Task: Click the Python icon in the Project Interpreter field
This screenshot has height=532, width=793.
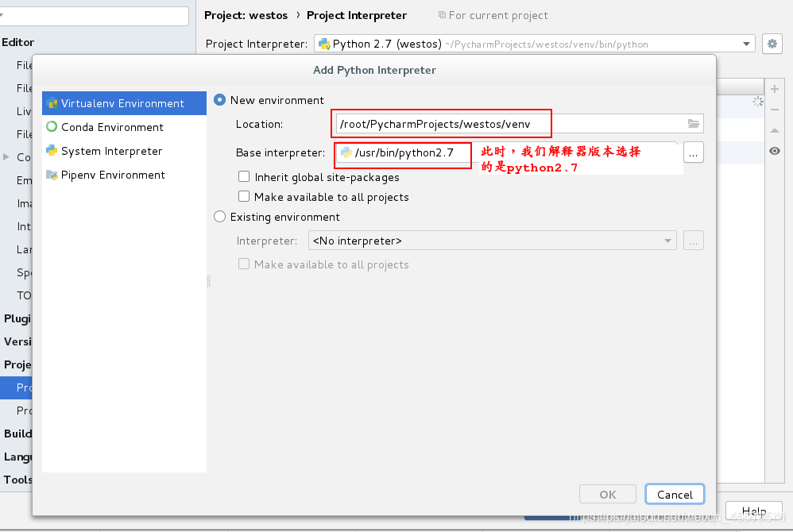Action: pyautogui.click(x=324, y=44)
